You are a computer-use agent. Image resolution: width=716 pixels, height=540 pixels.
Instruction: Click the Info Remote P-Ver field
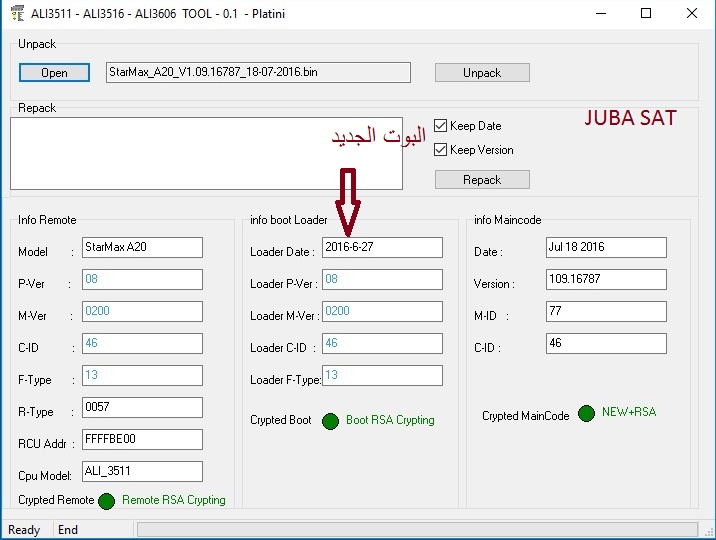point(142,279)
